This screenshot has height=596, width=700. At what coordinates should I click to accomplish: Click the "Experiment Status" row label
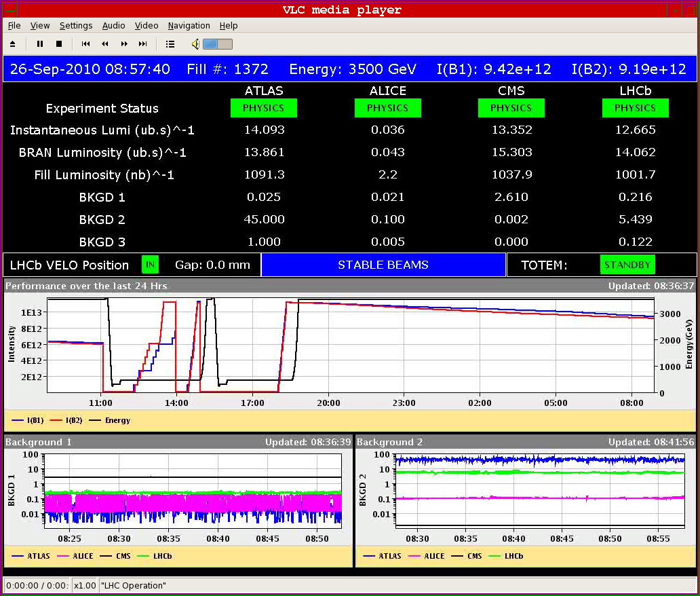[x=102, y=109]
